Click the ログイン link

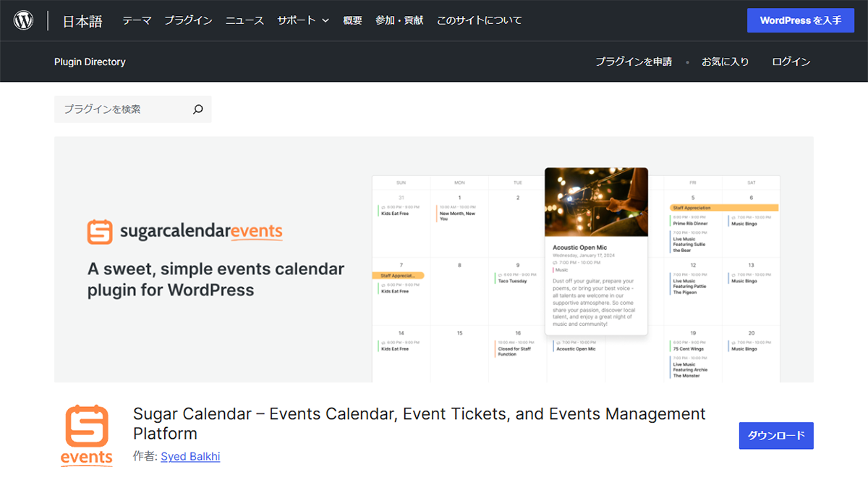[x=791, y=62]
